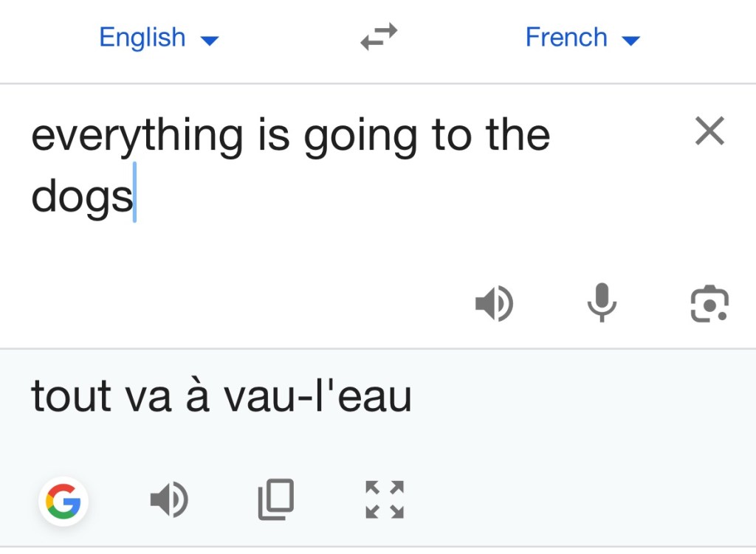Expand translation to fullscreen view
The image size is (756, 554).
(383, 499)
